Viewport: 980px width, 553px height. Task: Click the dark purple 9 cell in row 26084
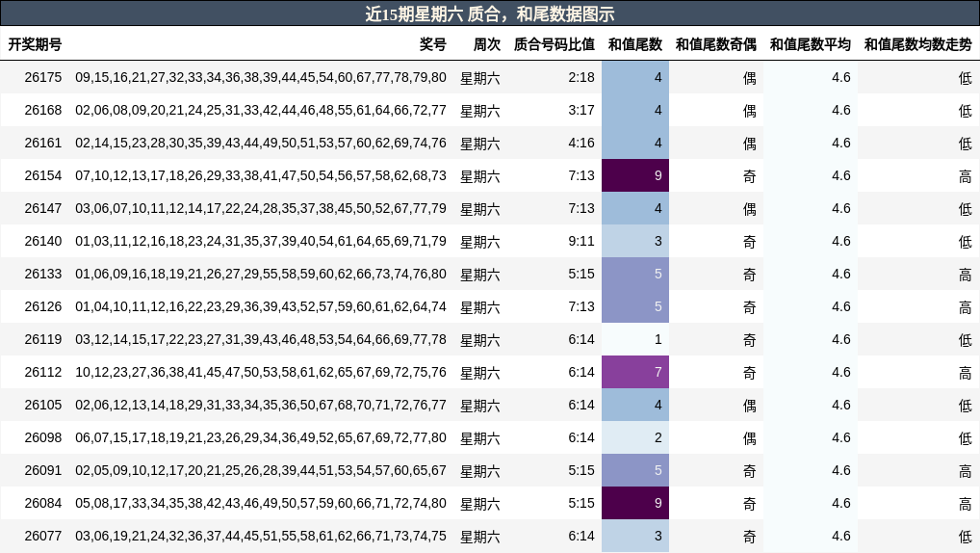click(x=635, y=503)
